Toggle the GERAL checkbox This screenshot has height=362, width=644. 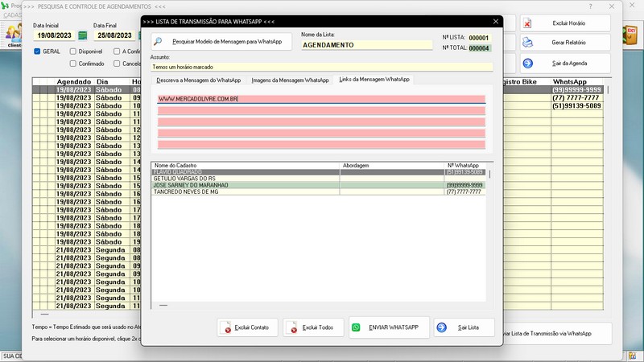click(x=37, y=51)
